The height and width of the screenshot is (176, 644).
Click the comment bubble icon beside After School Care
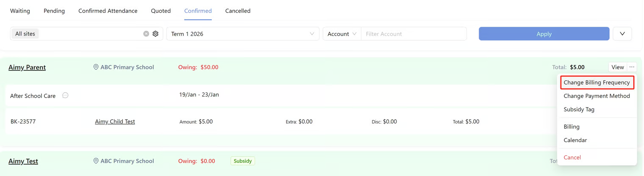point(65,96)
